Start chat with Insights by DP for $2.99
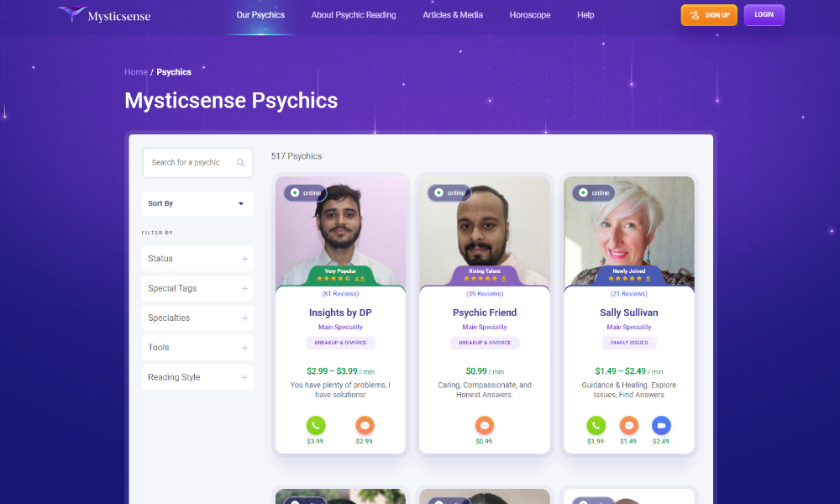 (x=365, y=426)
